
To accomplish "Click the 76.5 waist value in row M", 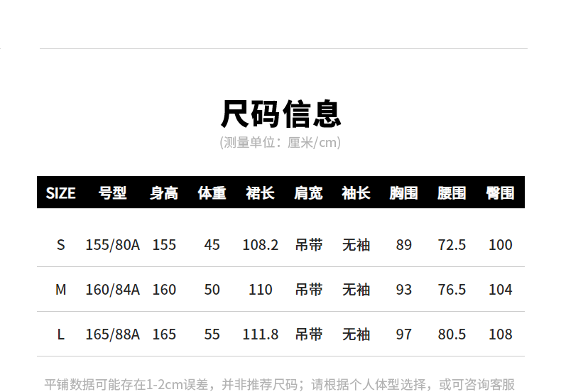I will (x=452, y=290).
